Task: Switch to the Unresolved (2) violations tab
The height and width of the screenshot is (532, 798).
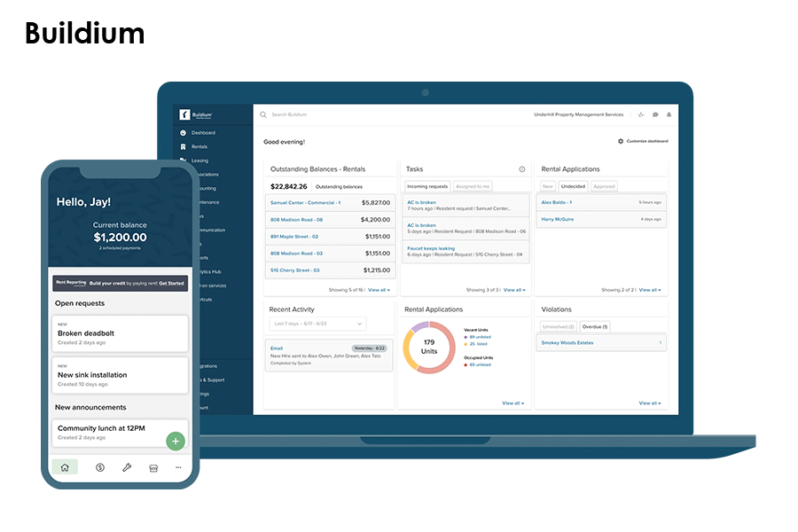Action: click(559, 327)
